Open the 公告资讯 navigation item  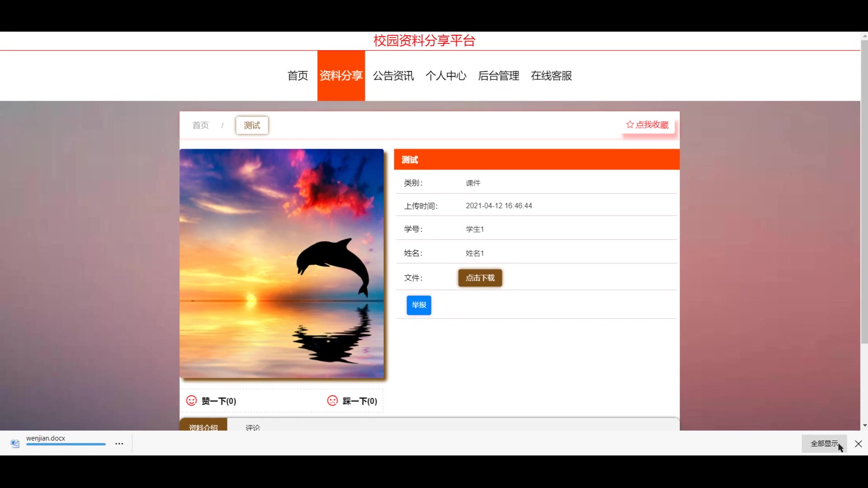(393, 75)
